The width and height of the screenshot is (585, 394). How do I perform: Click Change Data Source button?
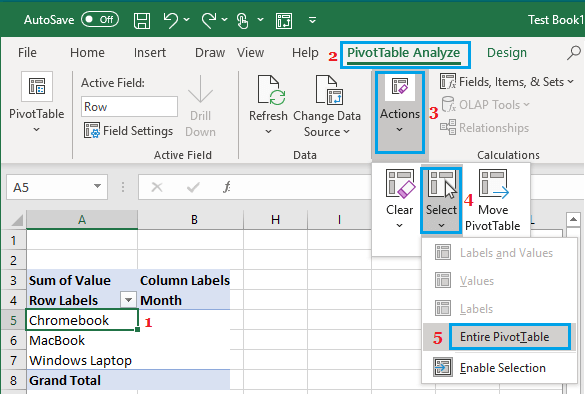(327, 106)
